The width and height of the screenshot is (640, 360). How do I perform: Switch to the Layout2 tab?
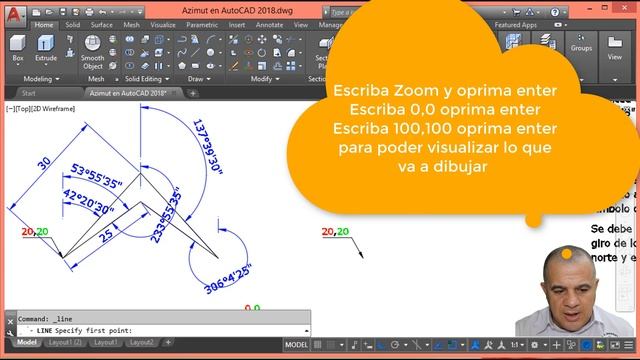pos(142,342)
